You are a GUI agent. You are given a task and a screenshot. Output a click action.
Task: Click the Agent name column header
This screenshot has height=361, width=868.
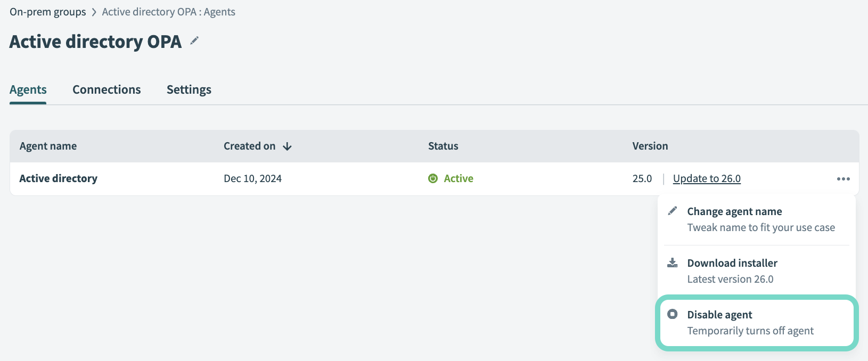click(48, 146)
